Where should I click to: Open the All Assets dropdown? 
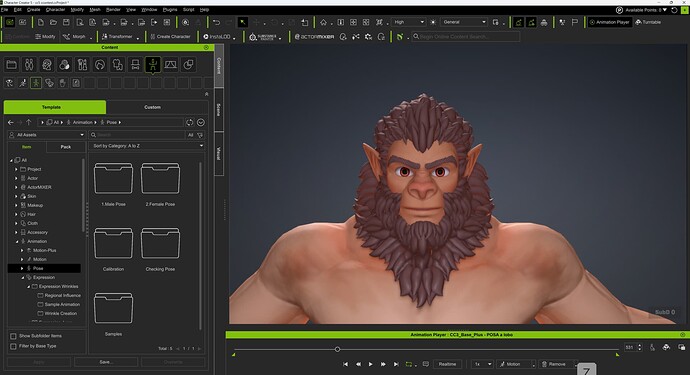tap(46, 135)
